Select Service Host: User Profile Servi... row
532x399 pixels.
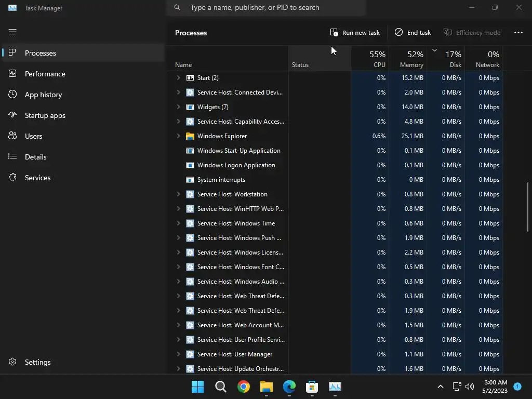point(335,340)
